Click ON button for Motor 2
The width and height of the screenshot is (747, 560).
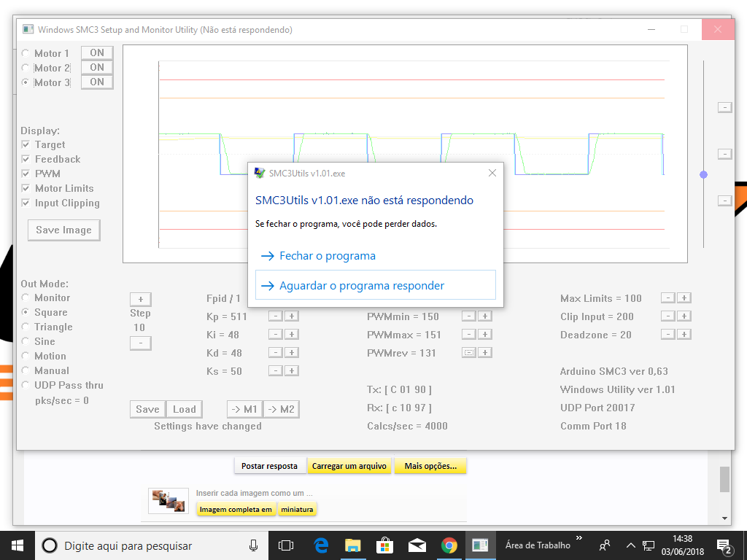click(x=97, y=68)
